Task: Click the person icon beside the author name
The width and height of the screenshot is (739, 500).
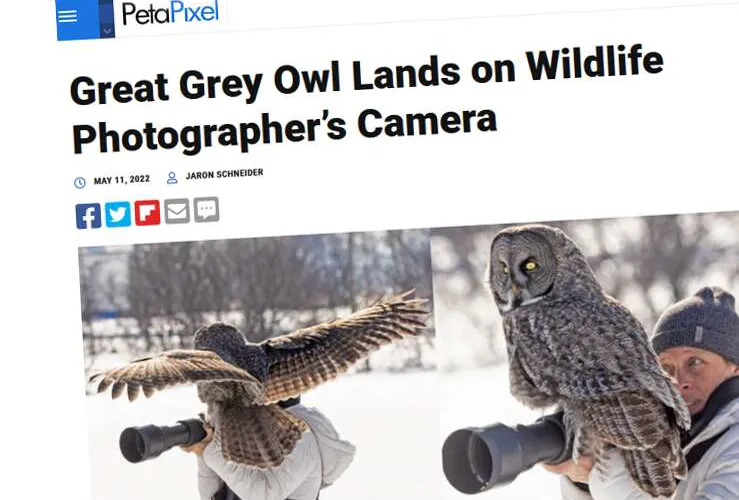Action: point(172,178)
